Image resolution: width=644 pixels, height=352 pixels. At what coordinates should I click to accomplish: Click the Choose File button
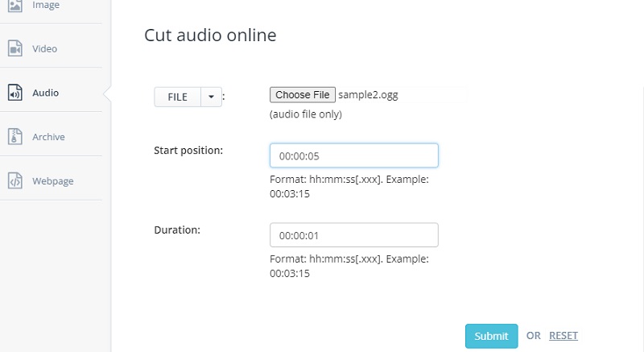click(302, 95)
